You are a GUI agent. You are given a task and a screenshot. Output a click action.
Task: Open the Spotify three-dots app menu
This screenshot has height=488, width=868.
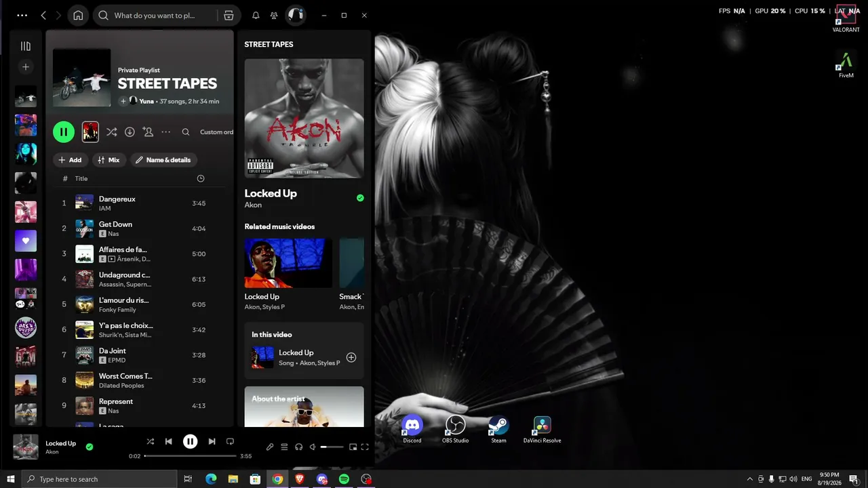coord(22,15)
